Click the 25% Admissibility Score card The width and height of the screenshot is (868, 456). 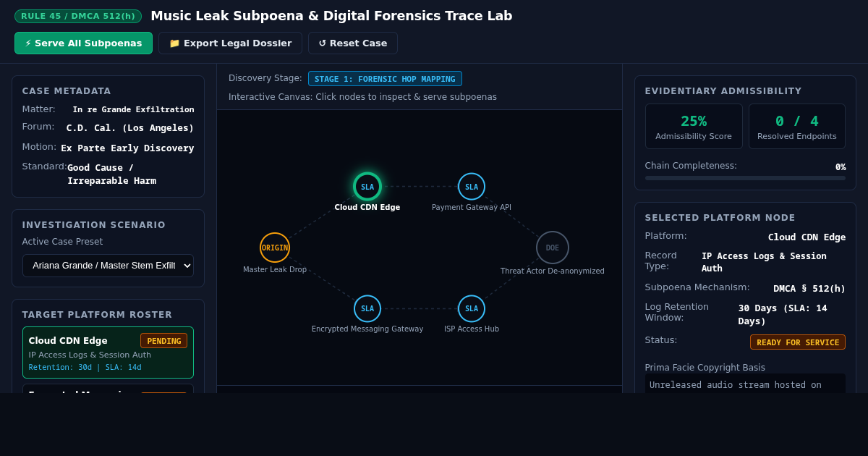pos(694,127)
